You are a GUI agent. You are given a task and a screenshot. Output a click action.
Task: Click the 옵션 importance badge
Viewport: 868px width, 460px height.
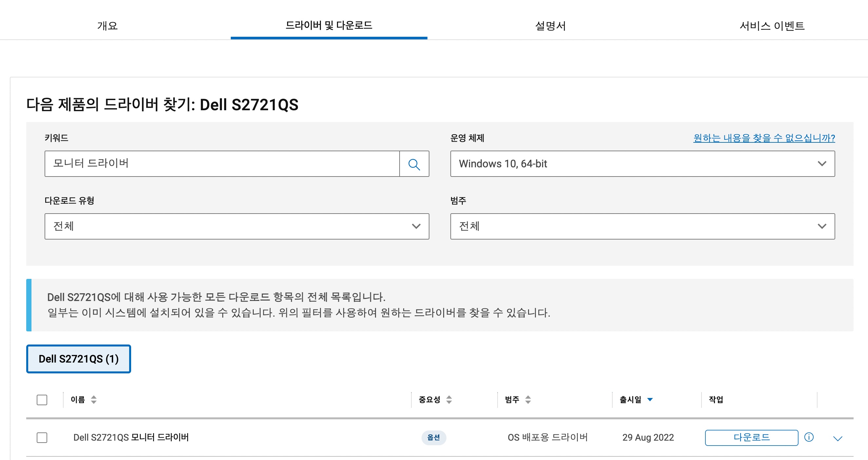point(433,437)
